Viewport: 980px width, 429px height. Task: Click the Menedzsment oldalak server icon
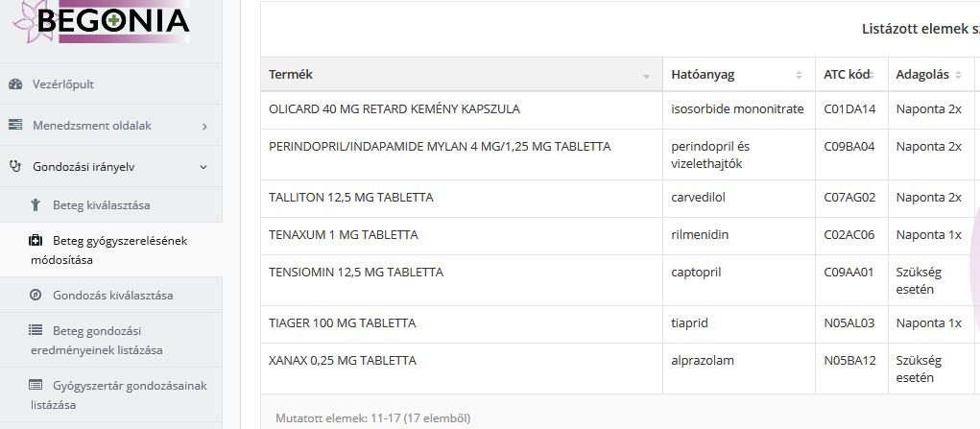[15, 125]
